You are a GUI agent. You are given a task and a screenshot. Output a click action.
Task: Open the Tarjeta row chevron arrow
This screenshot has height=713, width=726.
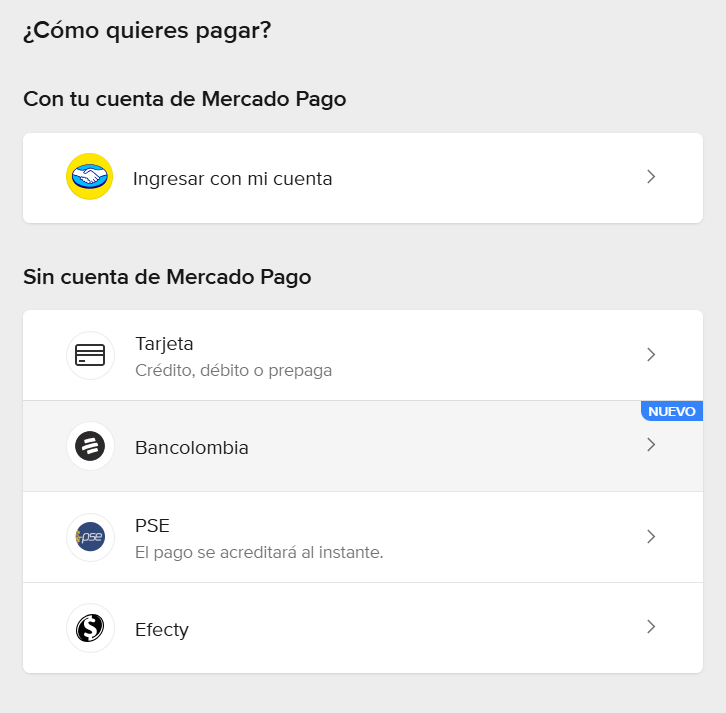click(x=651, y=354)
